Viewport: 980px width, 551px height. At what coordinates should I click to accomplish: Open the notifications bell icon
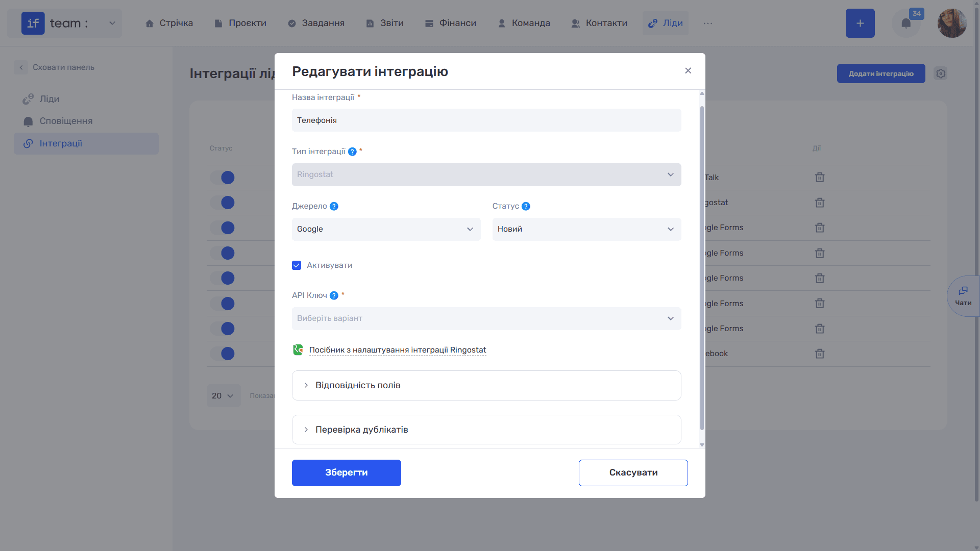pyautogui.click(x=906, y=23)
